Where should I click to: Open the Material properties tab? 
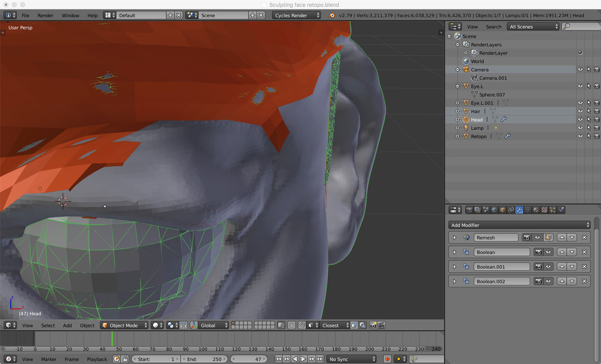(536, 210)
